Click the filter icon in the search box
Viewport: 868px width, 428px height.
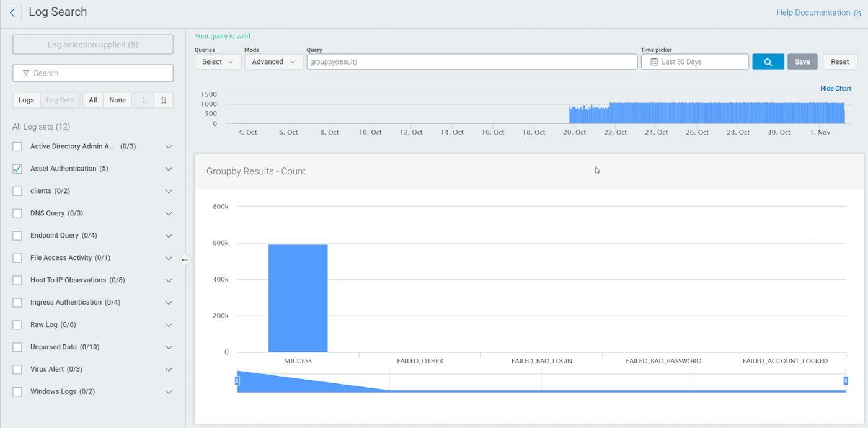25,73
